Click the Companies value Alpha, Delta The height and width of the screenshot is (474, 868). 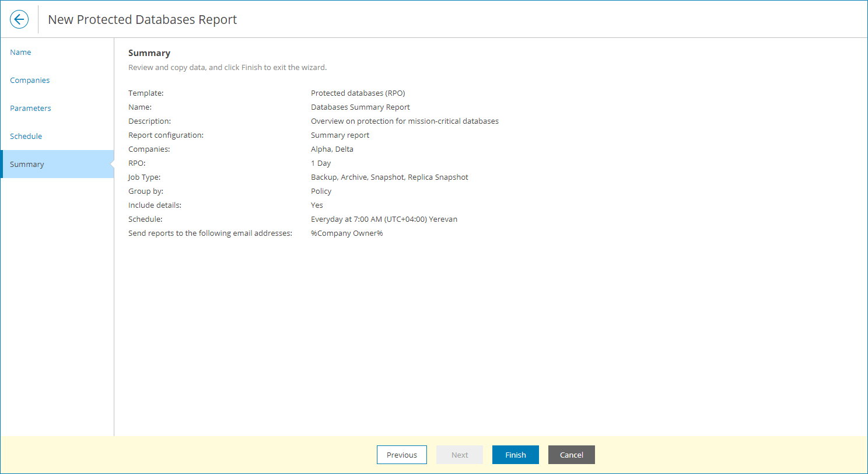332,149
